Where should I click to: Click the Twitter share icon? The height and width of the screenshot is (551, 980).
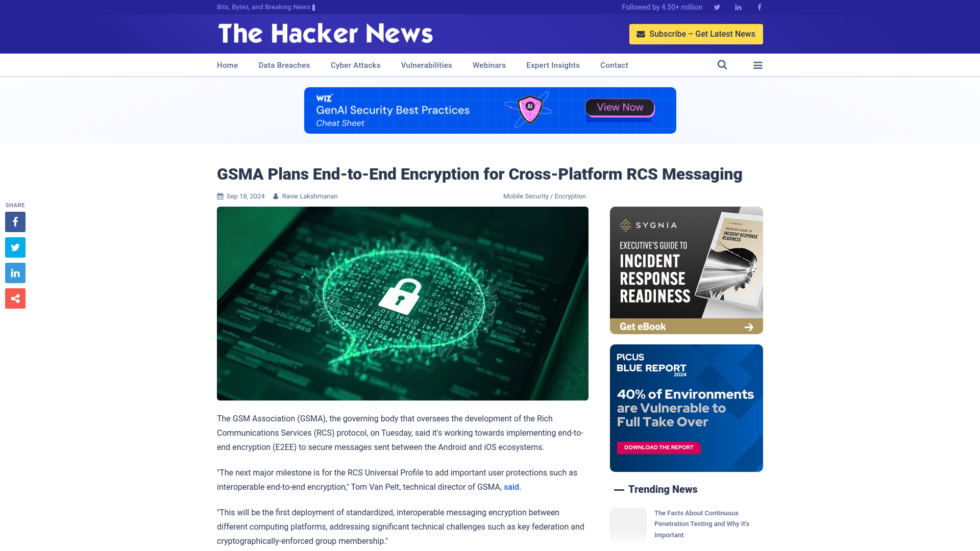click(x=15, y=247)
